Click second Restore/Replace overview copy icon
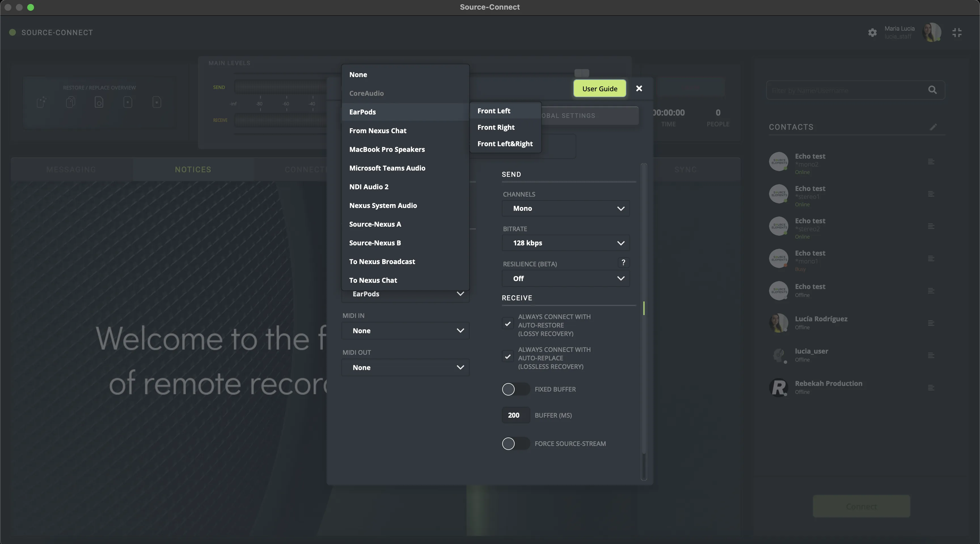Screen dimensions: 980x544 pyautogui.click(x=70, y=102)
